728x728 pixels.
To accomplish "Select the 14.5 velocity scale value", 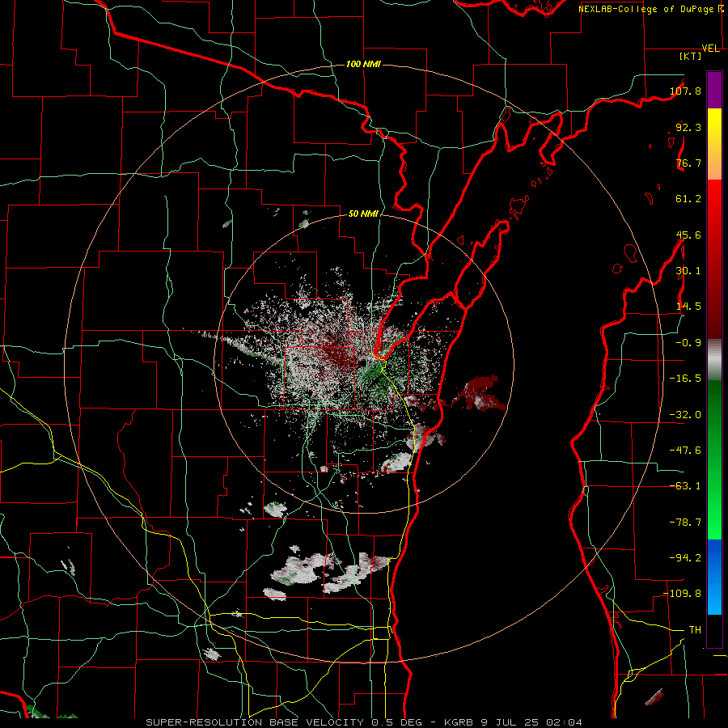I will click(688, 307).
